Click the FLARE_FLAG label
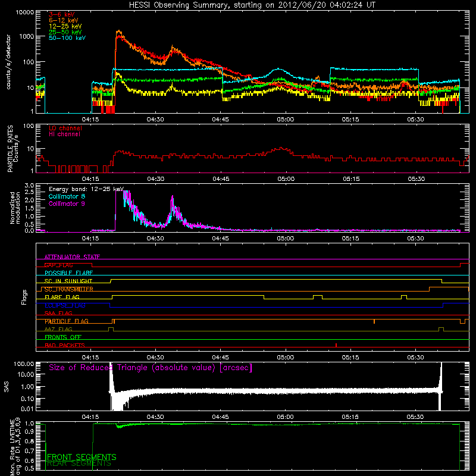The width and height of the screenshot is (476, 476). pos(62,297)
